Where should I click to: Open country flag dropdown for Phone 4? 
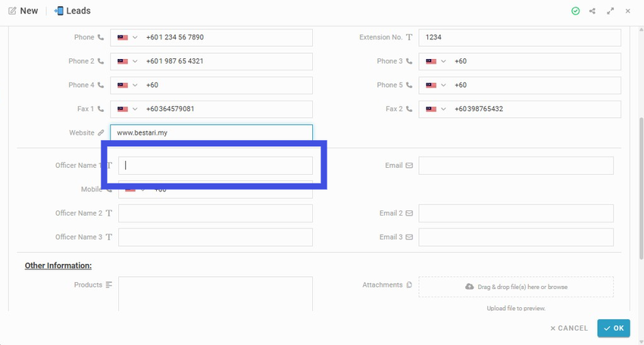point(127,85)
